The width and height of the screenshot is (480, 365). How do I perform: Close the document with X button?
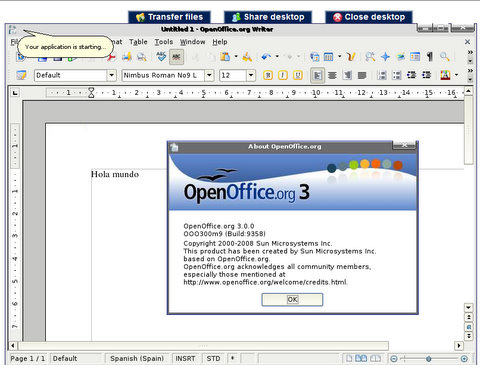point(467,42)
